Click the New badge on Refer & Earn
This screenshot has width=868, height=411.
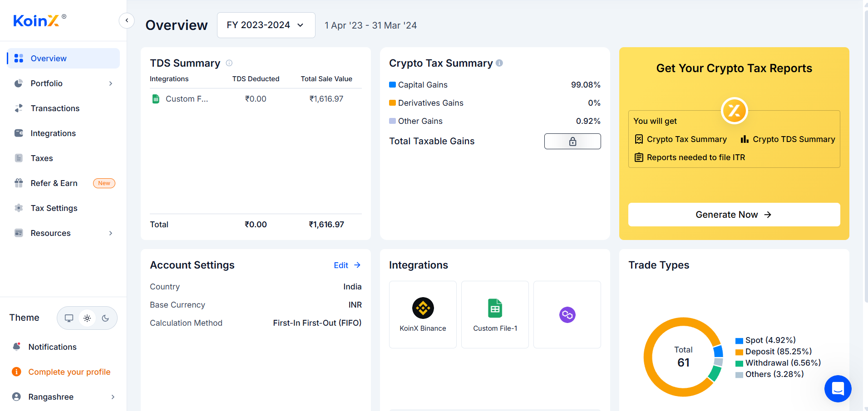click(104, 183)
